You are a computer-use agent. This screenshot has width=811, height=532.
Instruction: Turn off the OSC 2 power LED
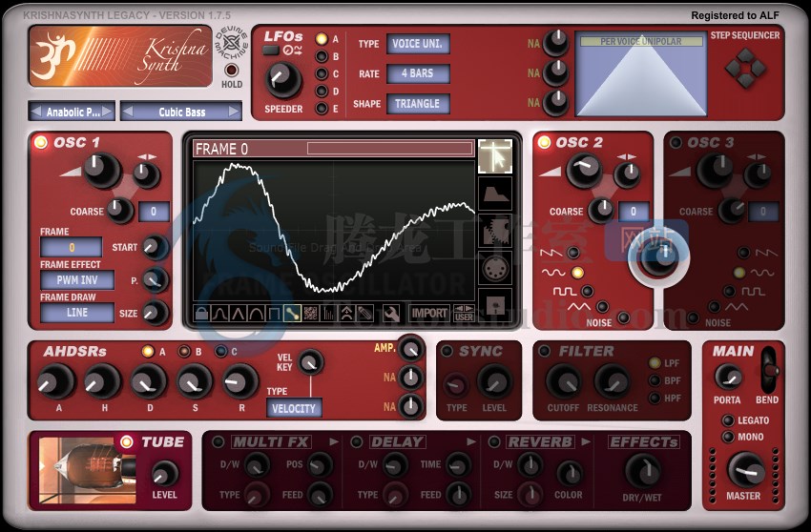click(544, 142)
